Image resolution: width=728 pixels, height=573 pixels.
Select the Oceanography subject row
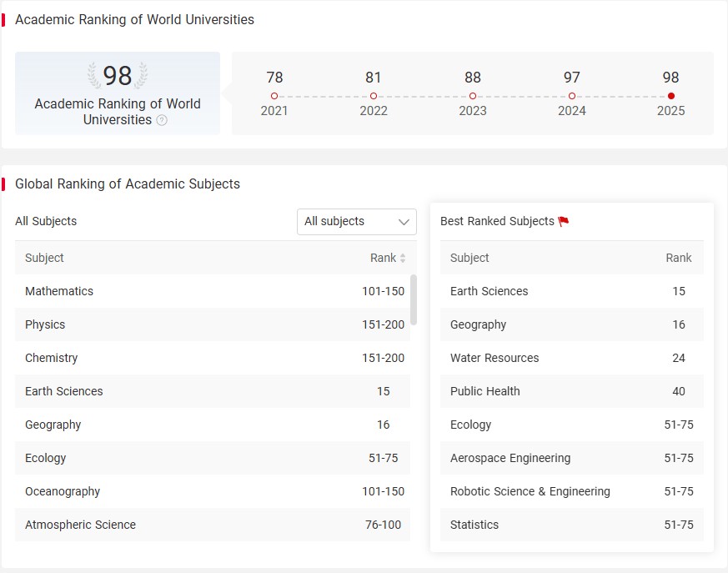pos(213,491)
